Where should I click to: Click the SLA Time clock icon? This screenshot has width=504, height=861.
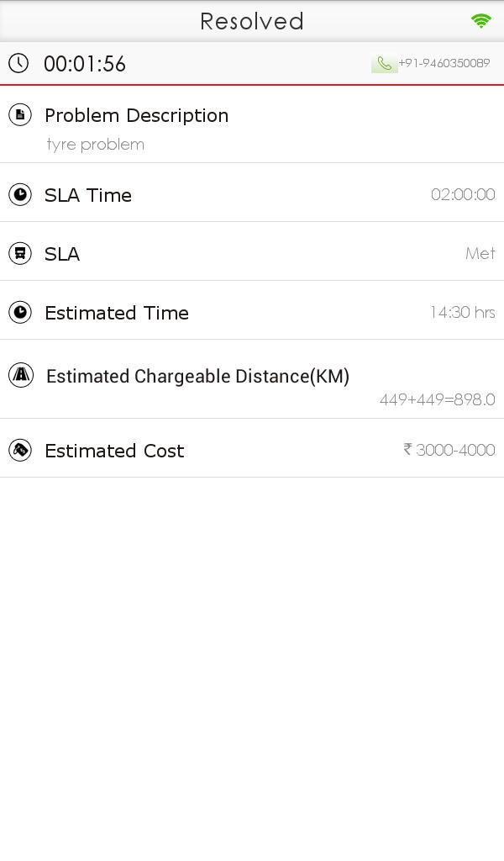point(20,195)
